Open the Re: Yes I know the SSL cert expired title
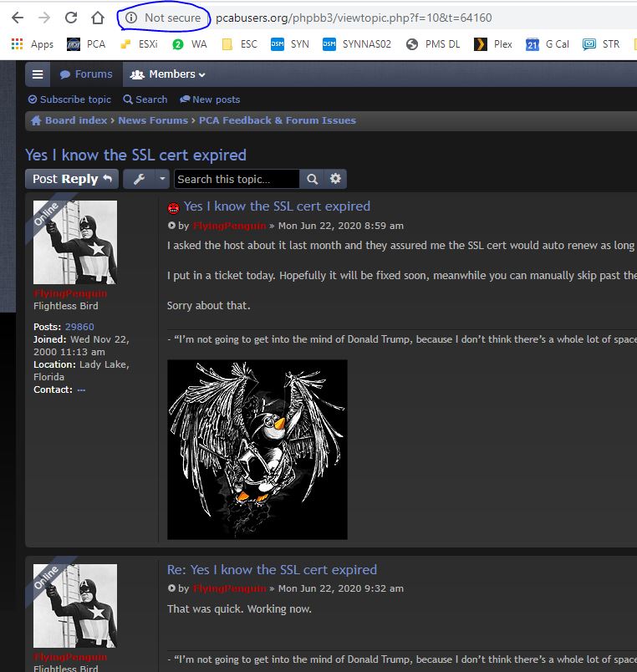The width and height of the screenshot is (637, 672). tap(272, 569)
